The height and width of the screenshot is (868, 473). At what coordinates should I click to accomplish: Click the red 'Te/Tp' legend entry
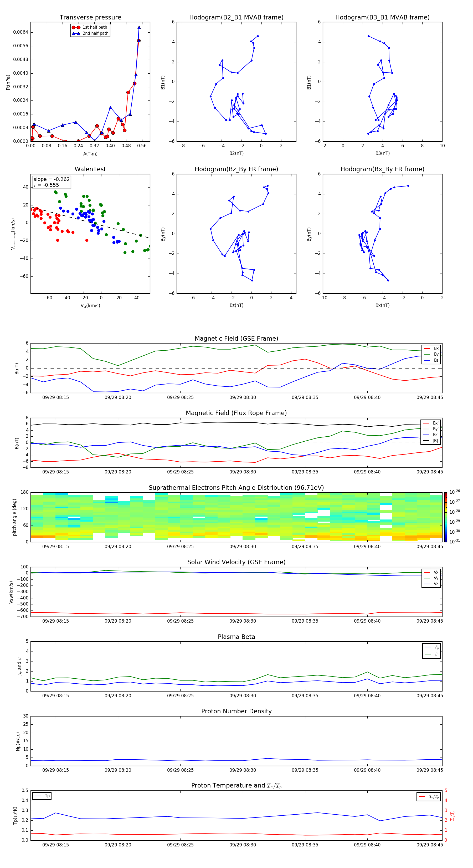click(x=429, y=796)
